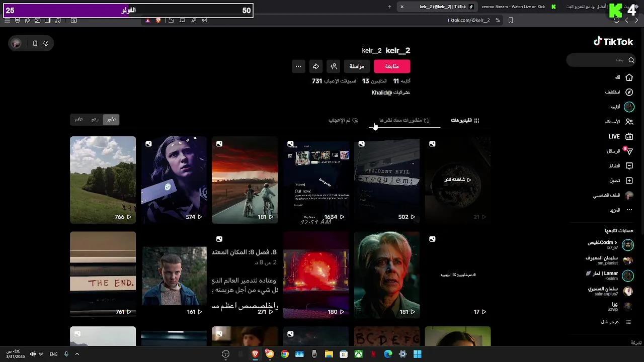Click the phone icon in top-left pill

coord(35,43)
